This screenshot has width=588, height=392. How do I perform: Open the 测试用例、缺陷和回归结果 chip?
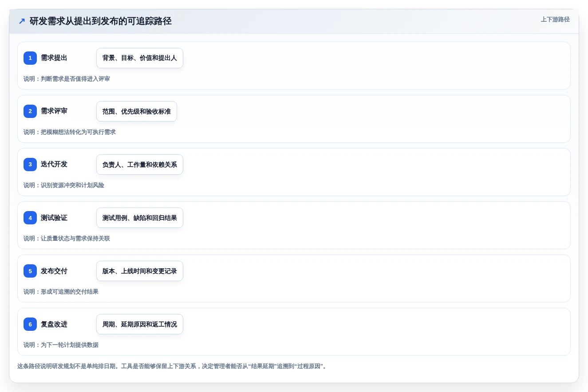(140, 218)
